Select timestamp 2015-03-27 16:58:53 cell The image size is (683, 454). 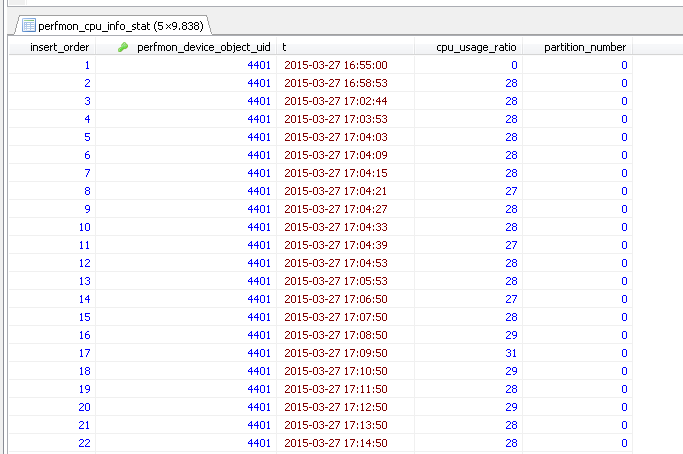[x=345, y=83]
